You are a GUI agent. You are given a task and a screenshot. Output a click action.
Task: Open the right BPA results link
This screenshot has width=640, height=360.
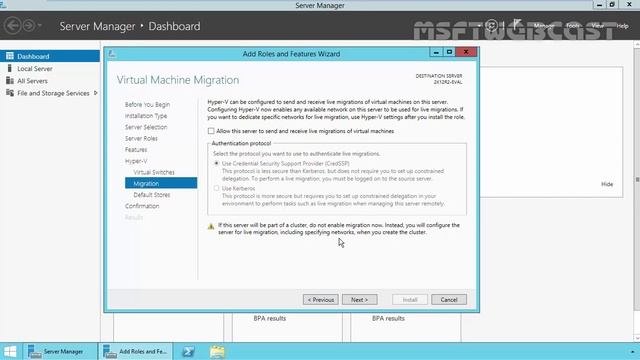point(388,318)
